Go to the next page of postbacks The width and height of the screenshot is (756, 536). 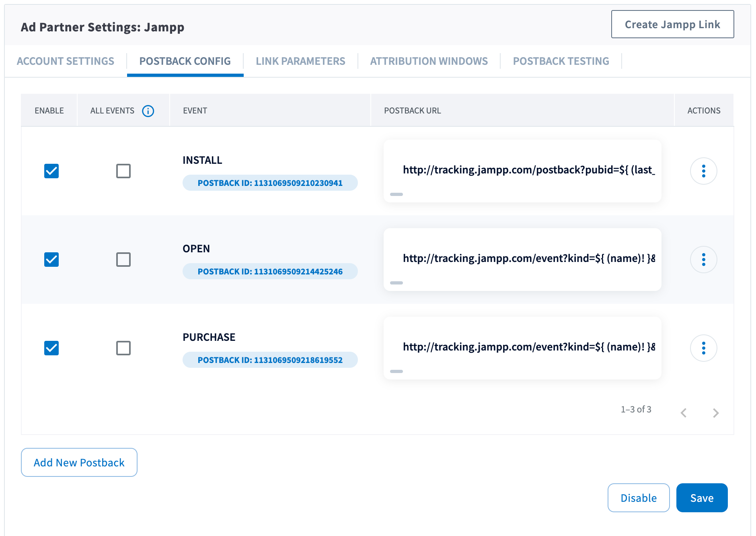coord(715,412)
